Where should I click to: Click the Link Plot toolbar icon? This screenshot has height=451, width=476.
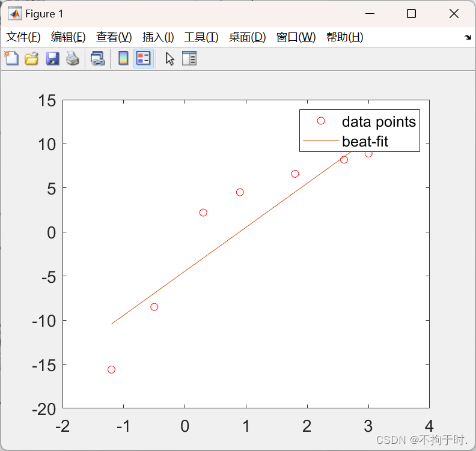(x=98, y=58)
